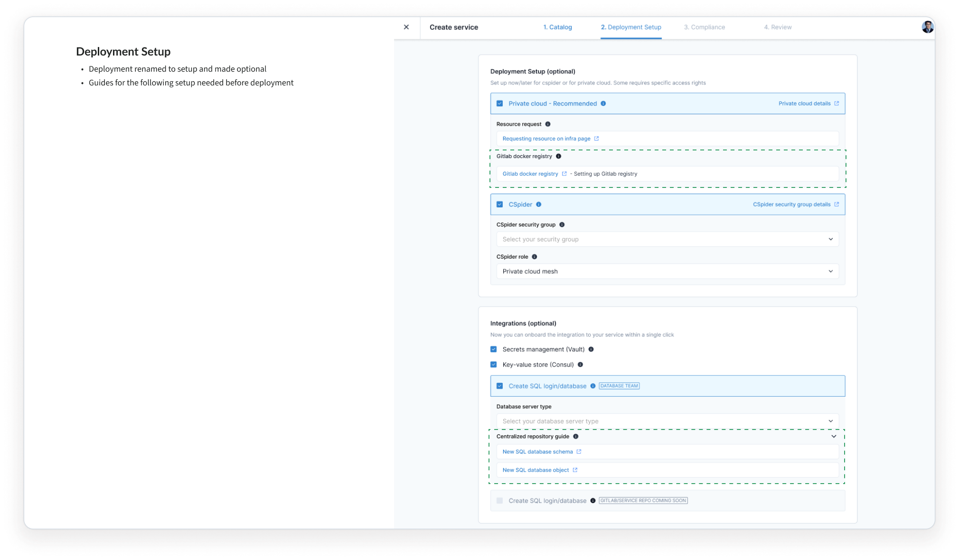Open Requesting resource on infra page link
The image size is (959, 560).
[546, 139]
